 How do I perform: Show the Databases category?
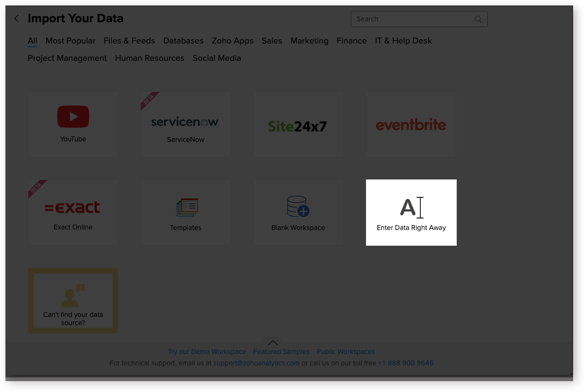(x=183, y=41)
